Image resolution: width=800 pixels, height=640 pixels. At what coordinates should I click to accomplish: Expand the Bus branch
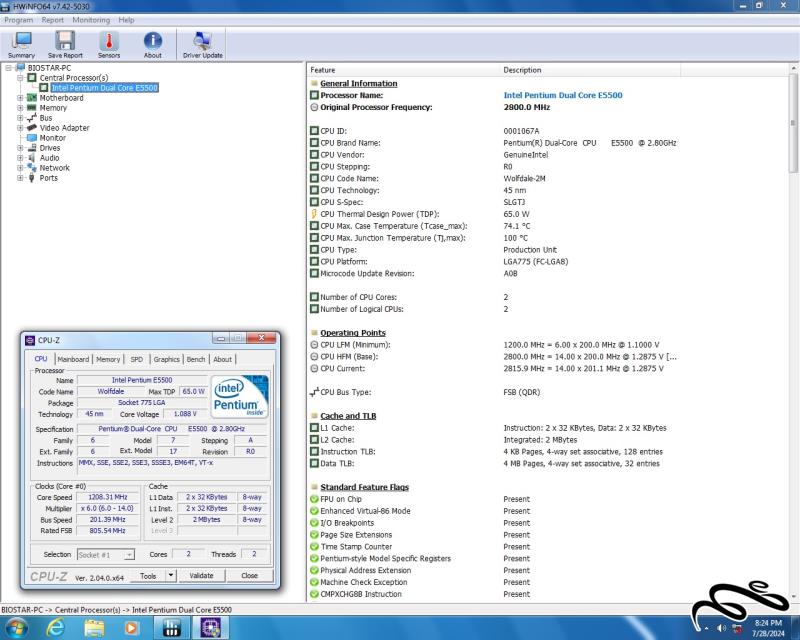click(x=20, y=118)
